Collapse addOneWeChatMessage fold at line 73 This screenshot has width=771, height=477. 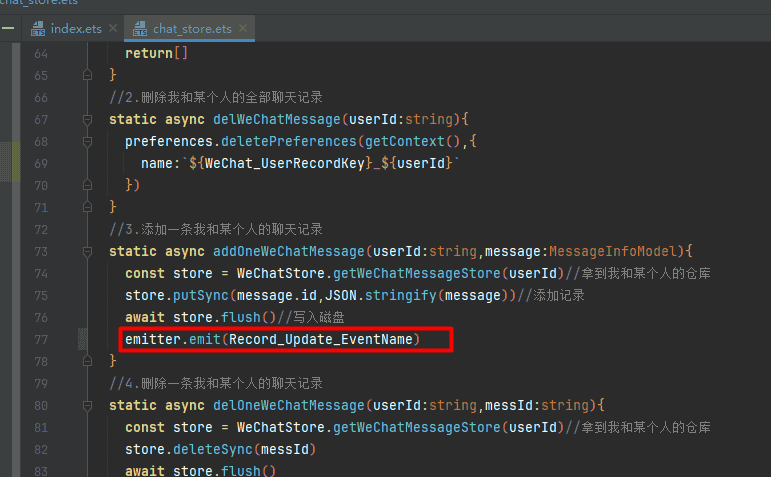(88, 252)
